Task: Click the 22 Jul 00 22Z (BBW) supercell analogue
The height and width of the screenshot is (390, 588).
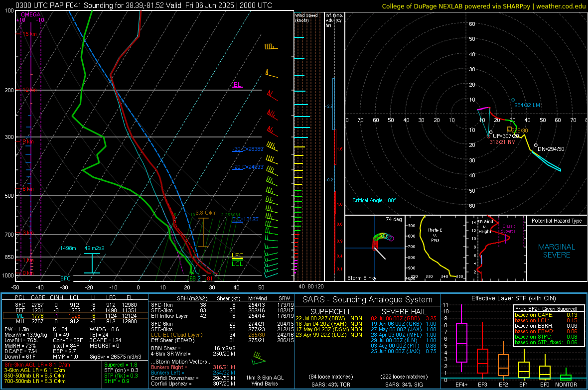Action: [329, 318]
